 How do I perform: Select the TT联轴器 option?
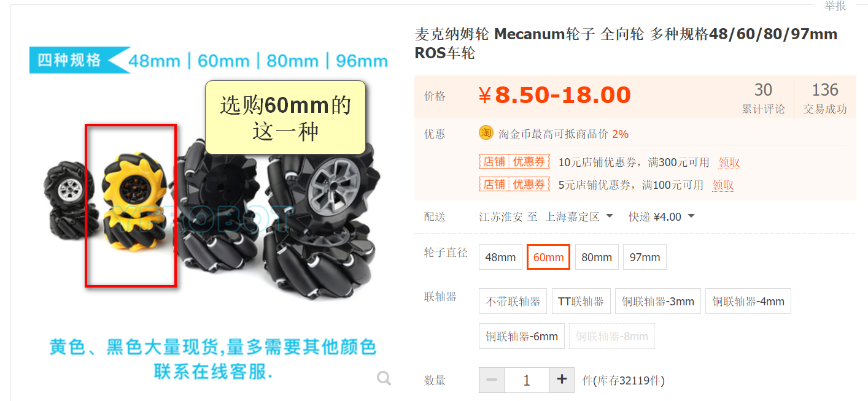581,301
